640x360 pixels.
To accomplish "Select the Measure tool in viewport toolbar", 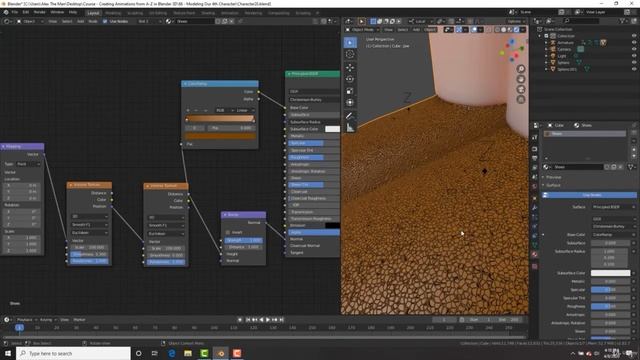I will point(350,128).
